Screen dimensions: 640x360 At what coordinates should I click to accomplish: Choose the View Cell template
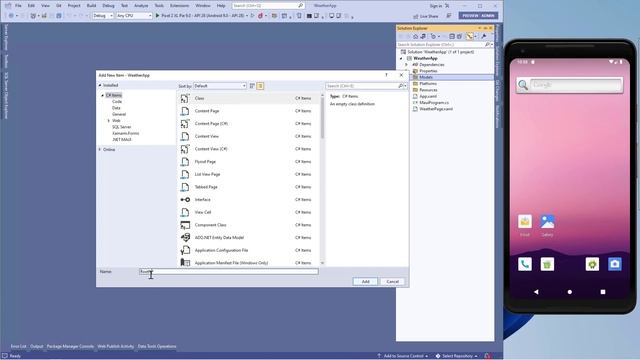248,212
